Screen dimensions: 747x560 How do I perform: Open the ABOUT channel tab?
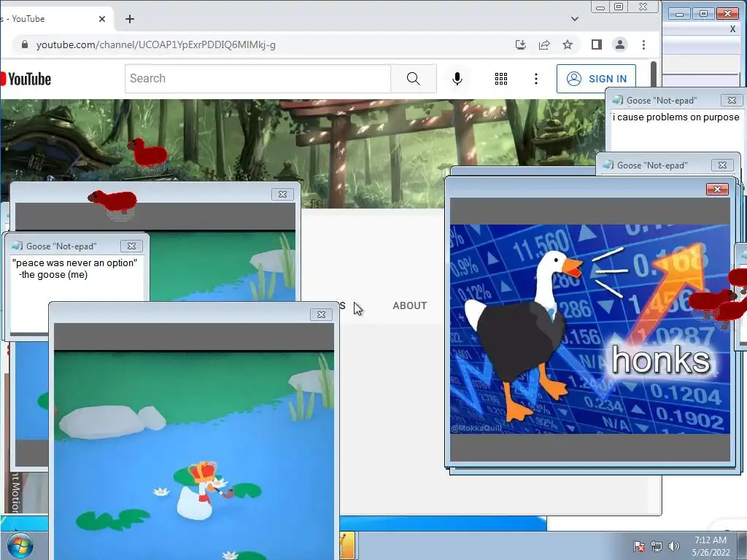coord(410,306)
